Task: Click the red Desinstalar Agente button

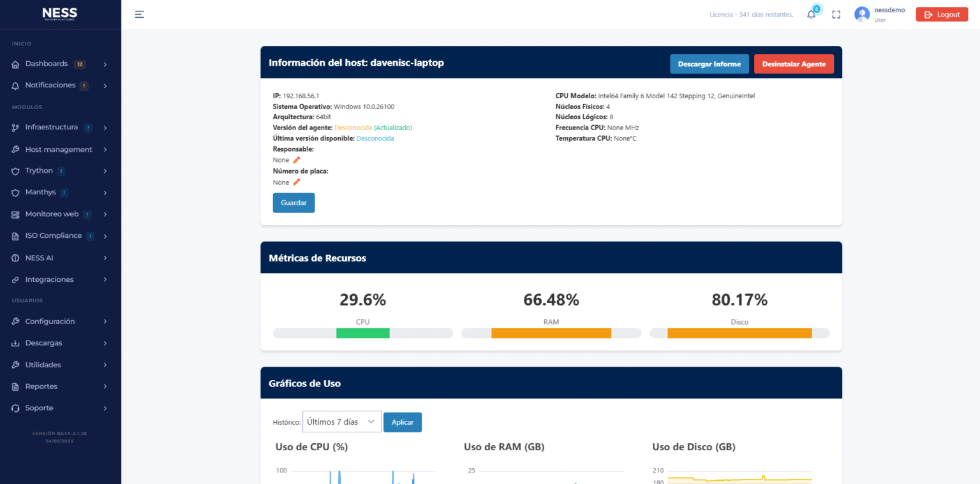Action: [x=794, y=64]
